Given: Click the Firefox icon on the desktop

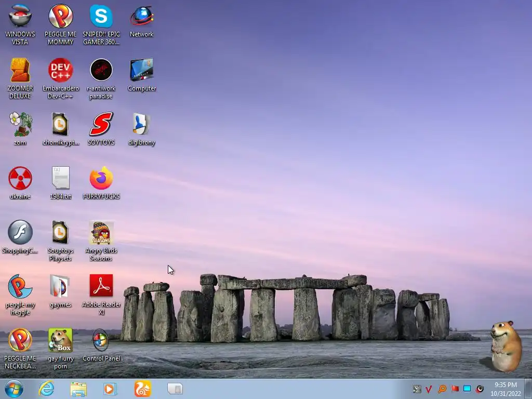Looking at the screenshot, I should coord(101,183).
